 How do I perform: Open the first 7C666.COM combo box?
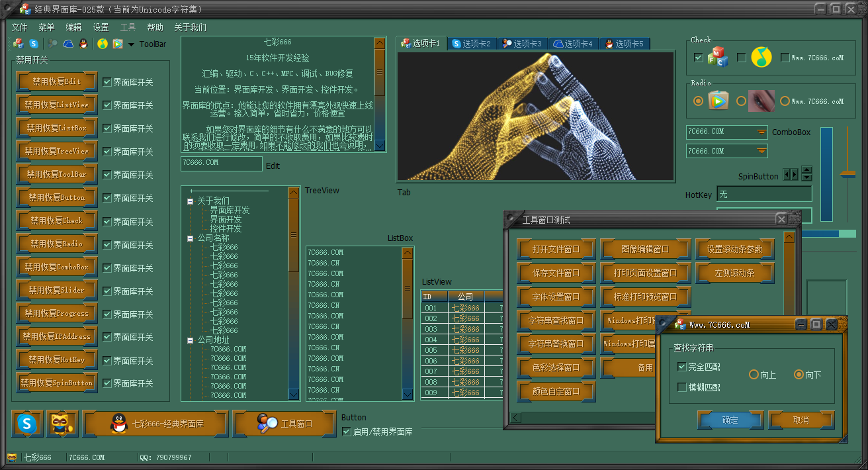[761, 132]
